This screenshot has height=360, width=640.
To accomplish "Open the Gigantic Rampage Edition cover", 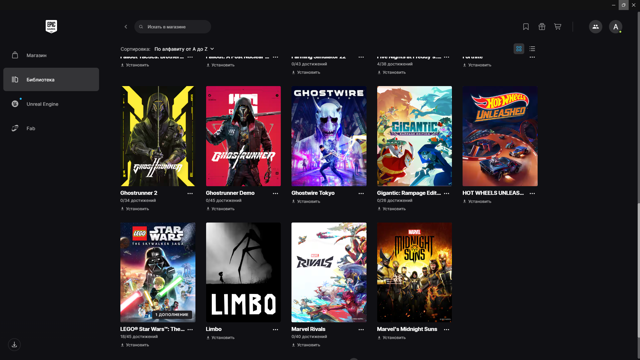I will [414, 136].
